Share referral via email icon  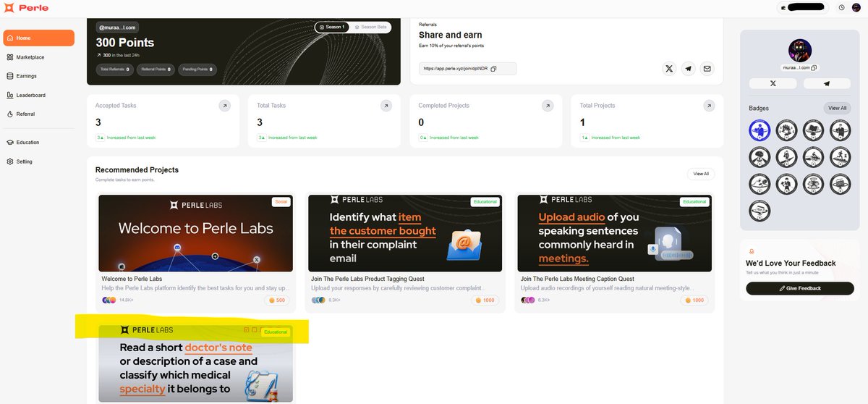(x=707, y=69)
